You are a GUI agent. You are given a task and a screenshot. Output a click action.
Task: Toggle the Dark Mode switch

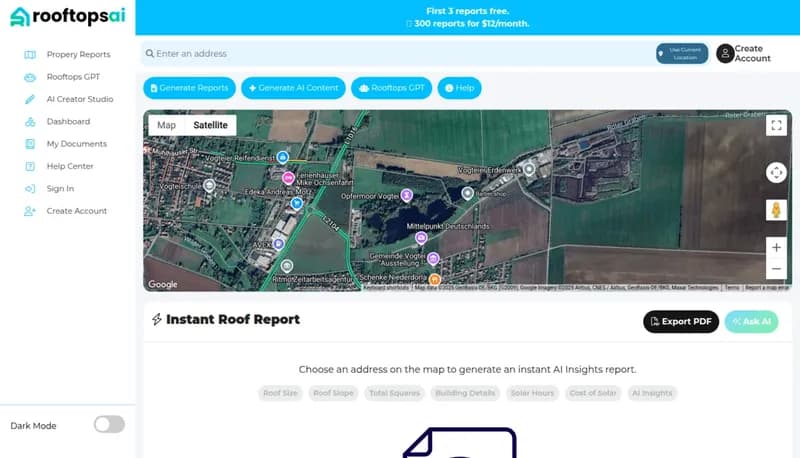[109, 424]
